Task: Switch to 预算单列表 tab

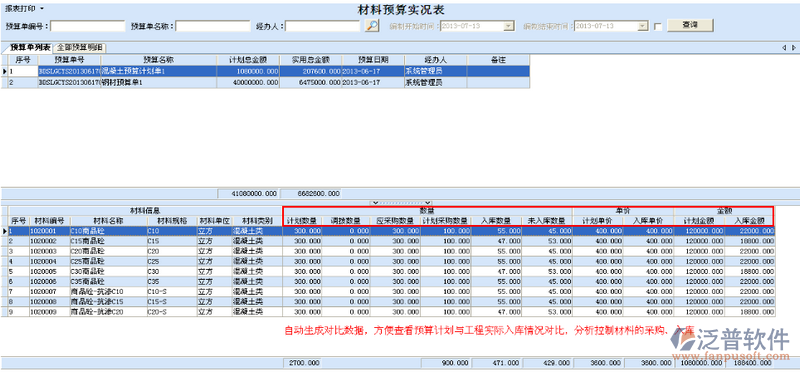Action: point(30,47)
